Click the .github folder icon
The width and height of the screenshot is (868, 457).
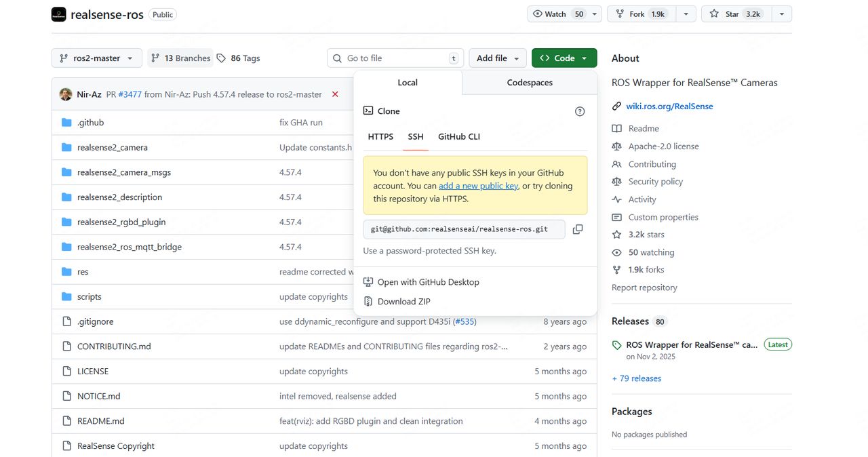(x=66, y=123)
